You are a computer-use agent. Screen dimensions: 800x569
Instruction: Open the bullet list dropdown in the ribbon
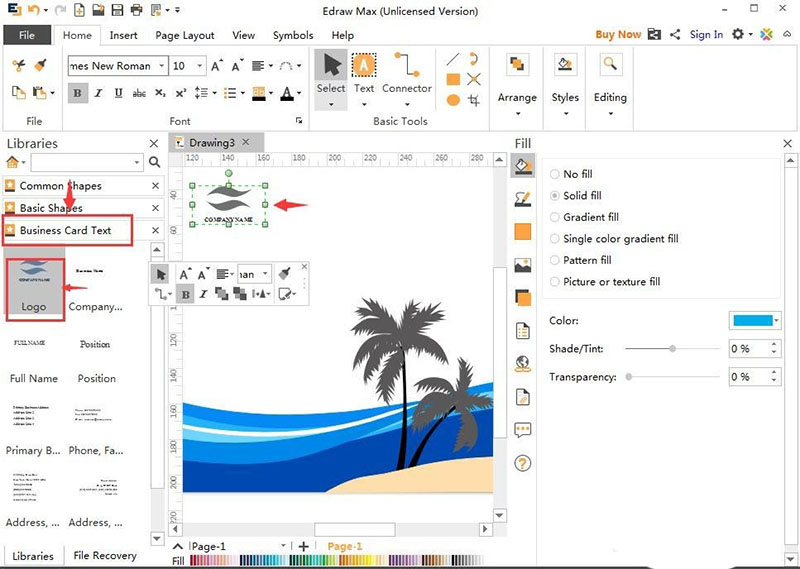[242, 93]
